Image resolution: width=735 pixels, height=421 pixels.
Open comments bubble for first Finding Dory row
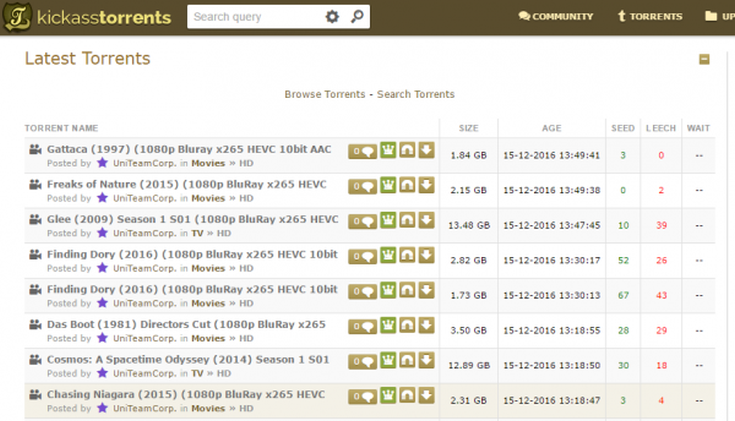click(x=362, y=255)
